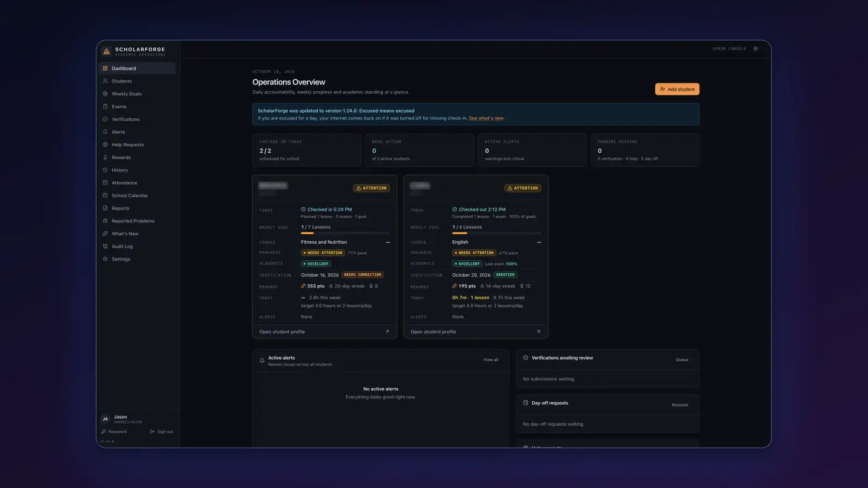Image resolution: width=868 pixels, height=488 pixels.
Task: Click the Help Requests lifebuoy icon
Action: [105, 145]
